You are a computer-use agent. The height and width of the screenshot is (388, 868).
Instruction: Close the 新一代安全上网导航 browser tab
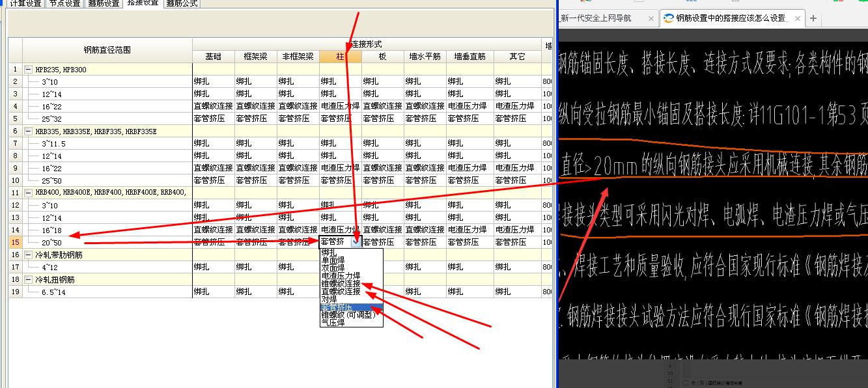(651, 19)
